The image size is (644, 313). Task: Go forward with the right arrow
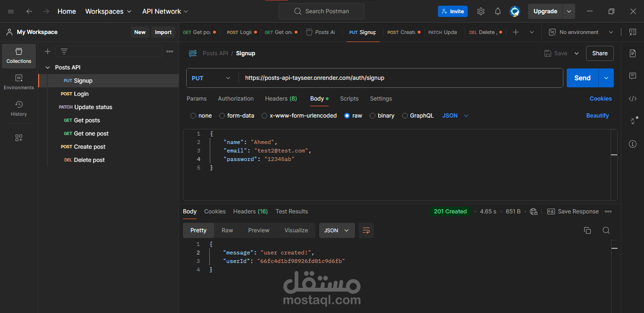[46, 11]
